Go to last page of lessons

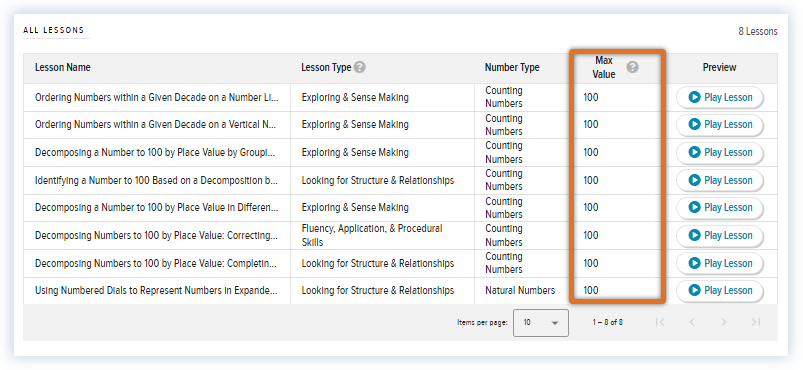coord(755,322)
